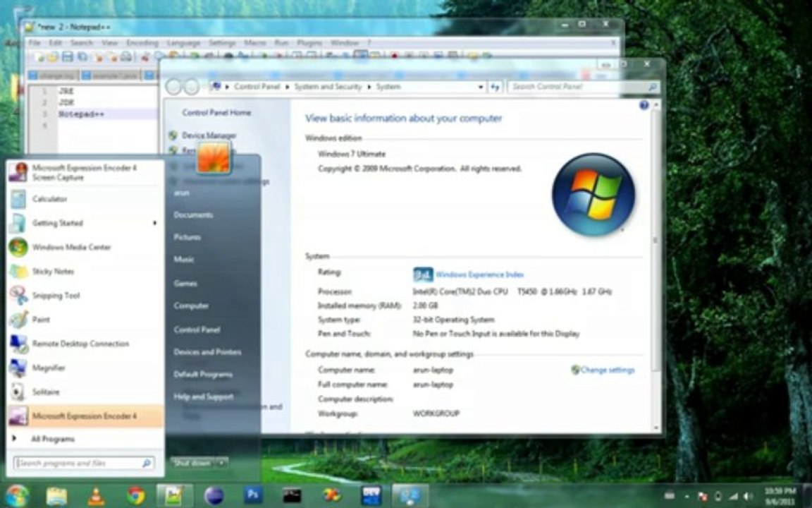This screenshot has height=508, width=812.
Task: Open Devices and Printers from the Start menu
Action: point(207,352)
